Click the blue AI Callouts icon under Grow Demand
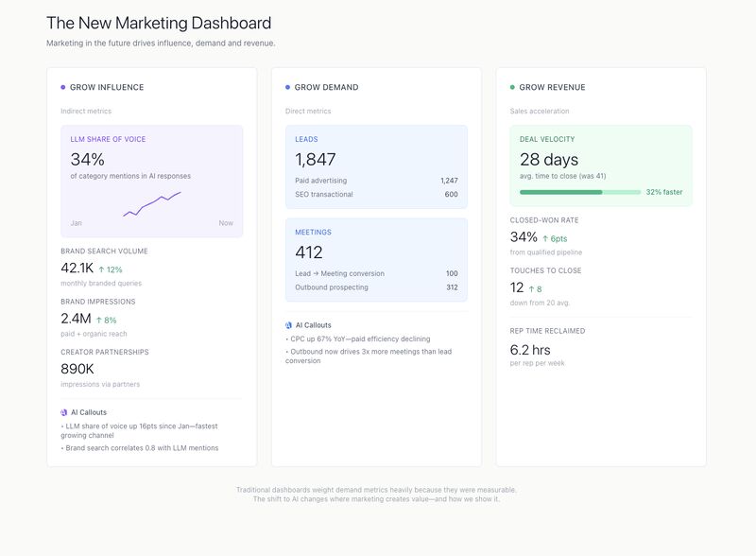 289,324
